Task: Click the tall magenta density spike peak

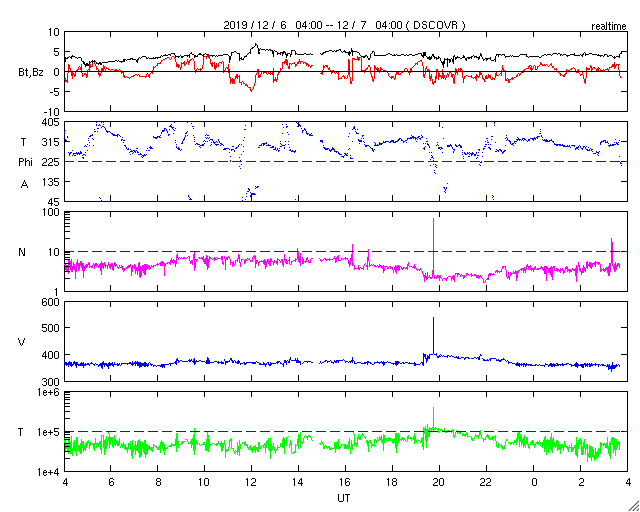Action: click(x=433, y=220)
